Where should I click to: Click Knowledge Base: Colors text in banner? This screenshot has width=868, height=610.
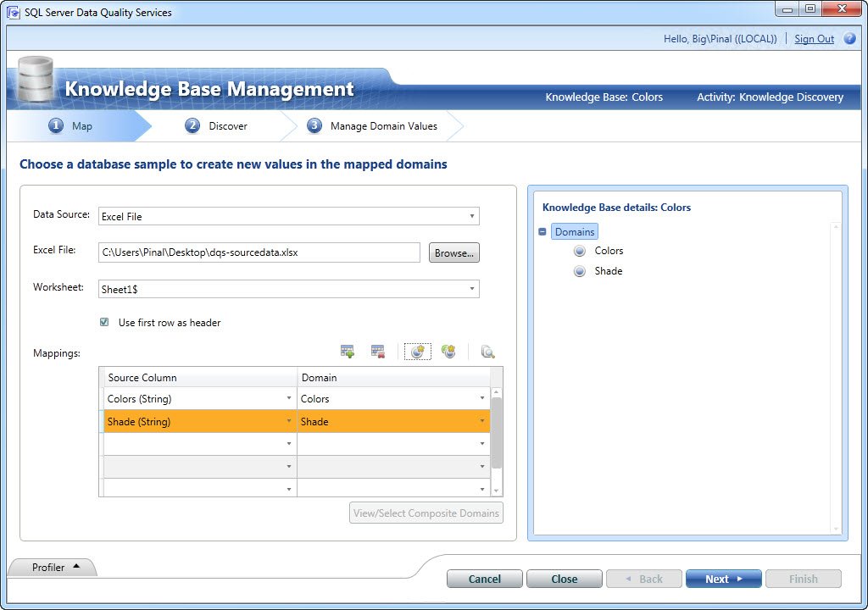coord(604,97)
